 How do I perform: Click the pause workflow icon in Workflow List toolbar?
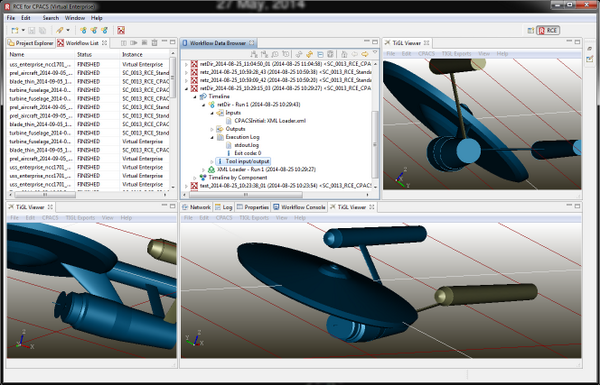point(124,42)
